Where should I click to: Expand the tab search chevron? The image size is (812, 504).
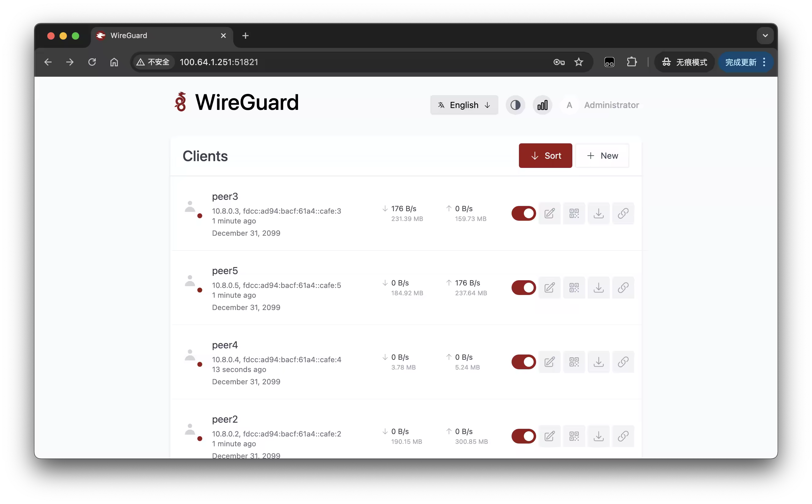click(x=765, y=36)
